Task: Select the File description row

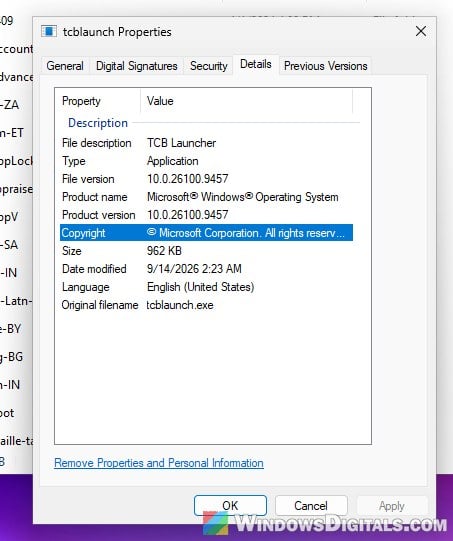Action: click(x=206, y=143)
